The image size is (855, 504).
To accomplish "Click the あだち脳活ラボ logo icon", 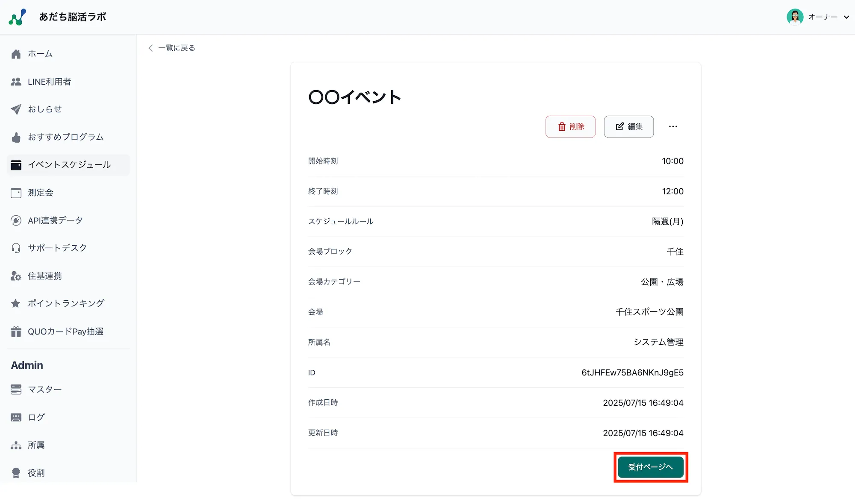I will (x=18, y=17).
